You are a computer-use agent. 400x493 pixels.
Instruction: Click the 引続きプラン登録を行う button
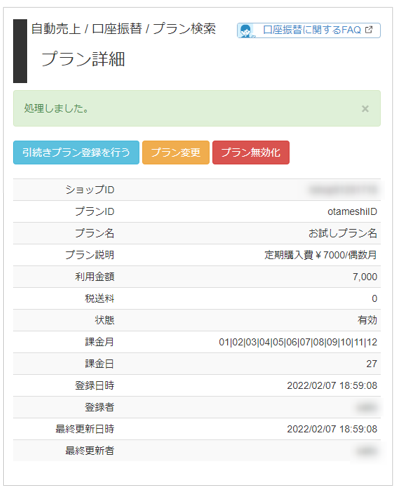click(x=76, y=152)
